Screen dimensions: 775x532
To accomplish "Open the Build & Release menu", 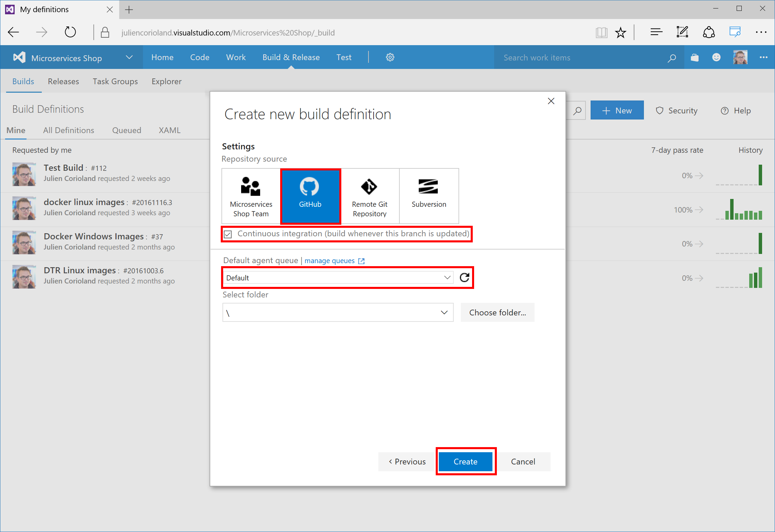I will 291,57.
